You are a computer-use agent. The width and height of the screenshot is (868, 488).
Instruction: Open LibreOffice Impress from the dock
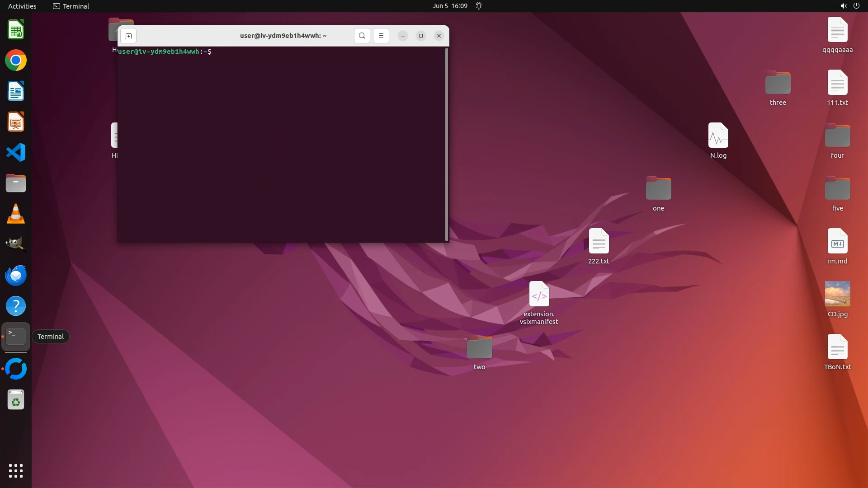(x=16, y=122)
